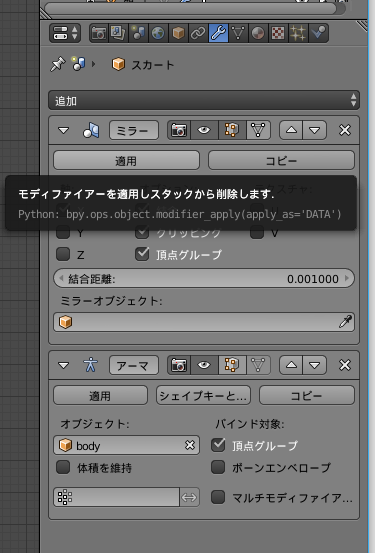Toggle render camera for アーマ modifier
This screenshot has width=375, height=553.
tap(179, 365)
